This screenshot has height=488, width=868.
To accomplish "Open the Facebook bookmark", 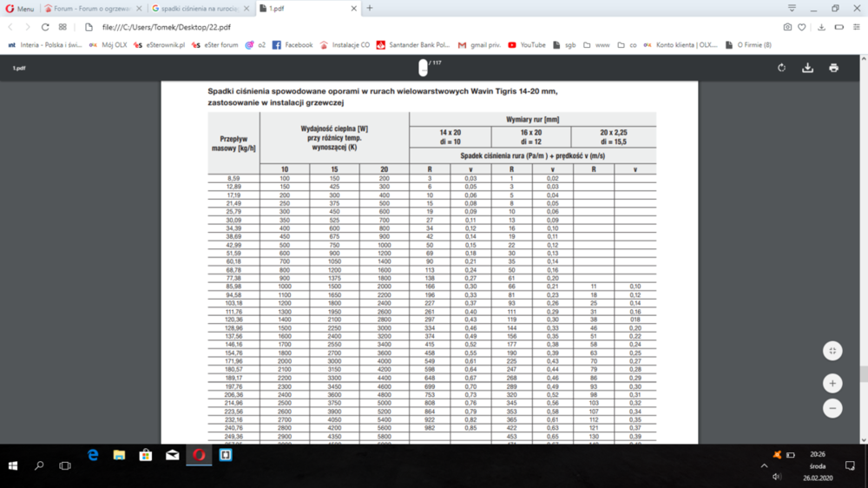I will pyautogui.click(x=293, y=44).
